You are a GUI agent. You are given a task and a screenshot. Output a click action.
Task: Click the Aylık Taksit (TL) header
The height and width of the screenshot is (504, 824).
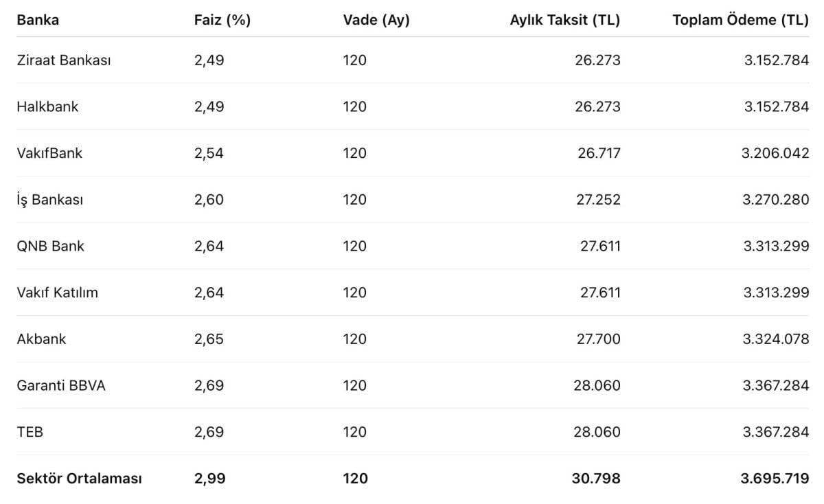564,20
